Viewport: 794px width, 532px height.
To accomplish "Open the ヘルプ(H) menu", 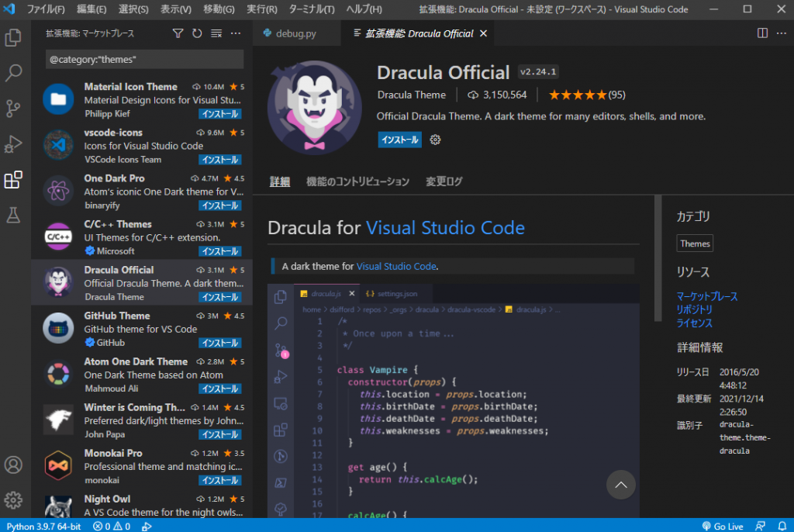I will click(364, 9).
